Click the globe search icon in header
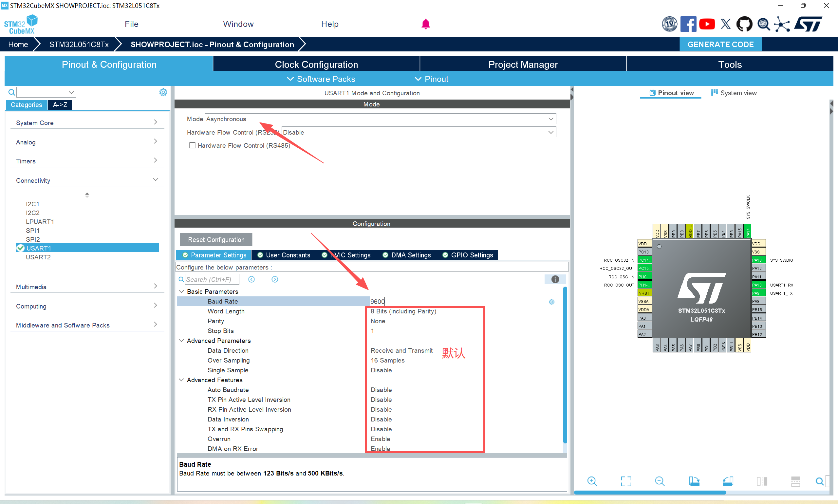The height and width of the screenshot is (504, 838). click(x=763, y=24)
